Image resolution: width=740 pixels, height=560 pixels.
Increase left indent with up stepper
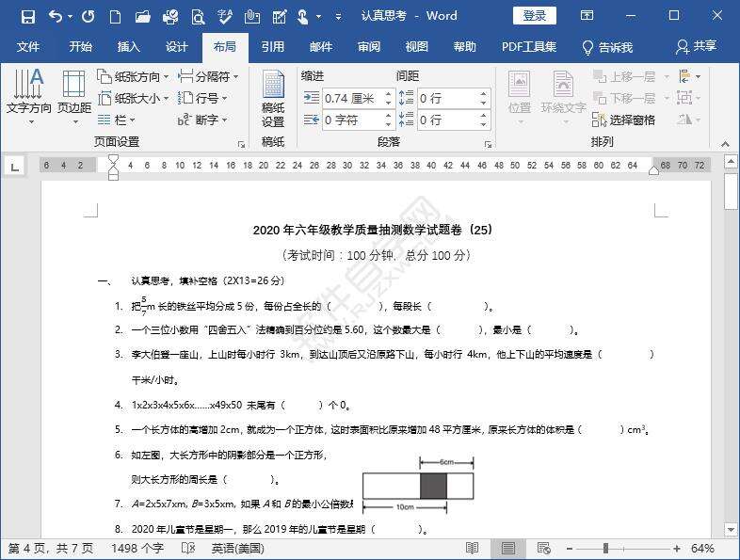coord(389,93)
